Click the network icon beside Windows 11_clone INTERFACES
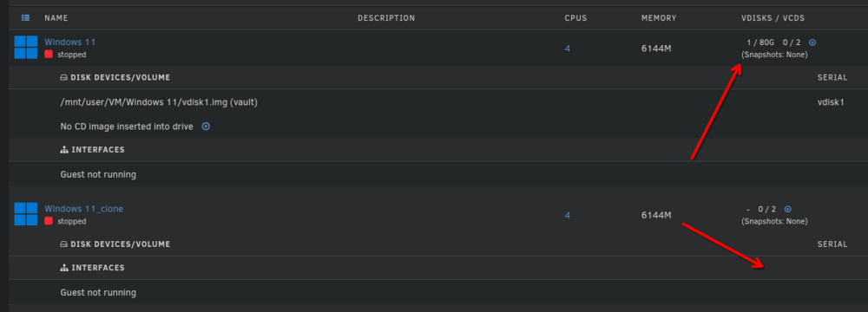Viewport: 868px width, 312px height. pyautogui.click(x=63, y=267)
